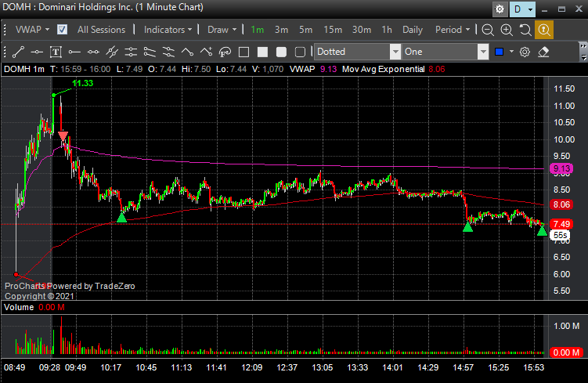
Task: Grab the drawing toolbar drag handle
Action: [5, 52]
